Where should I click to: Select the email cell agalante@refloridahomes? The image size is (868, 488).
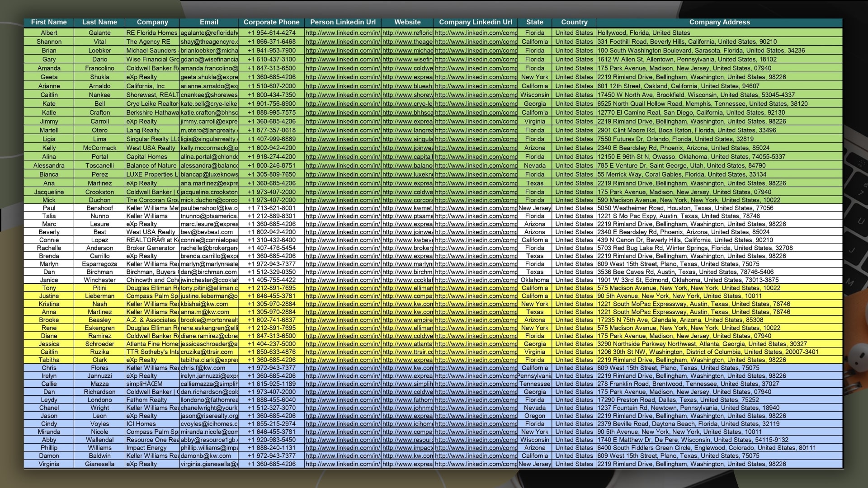[x=209, y=33]
